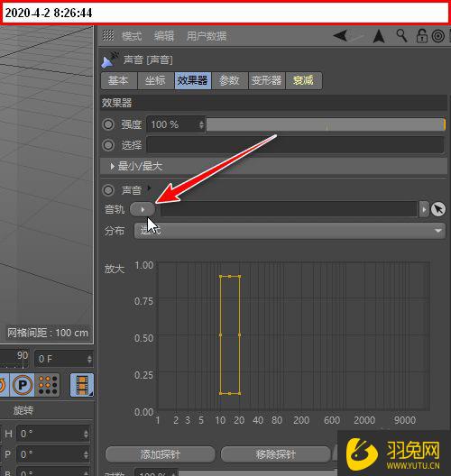Image resolution: width=451 pixels, height=476 pixels.
Task: Click the probe top-center handle point
Action: coord(230,276)
